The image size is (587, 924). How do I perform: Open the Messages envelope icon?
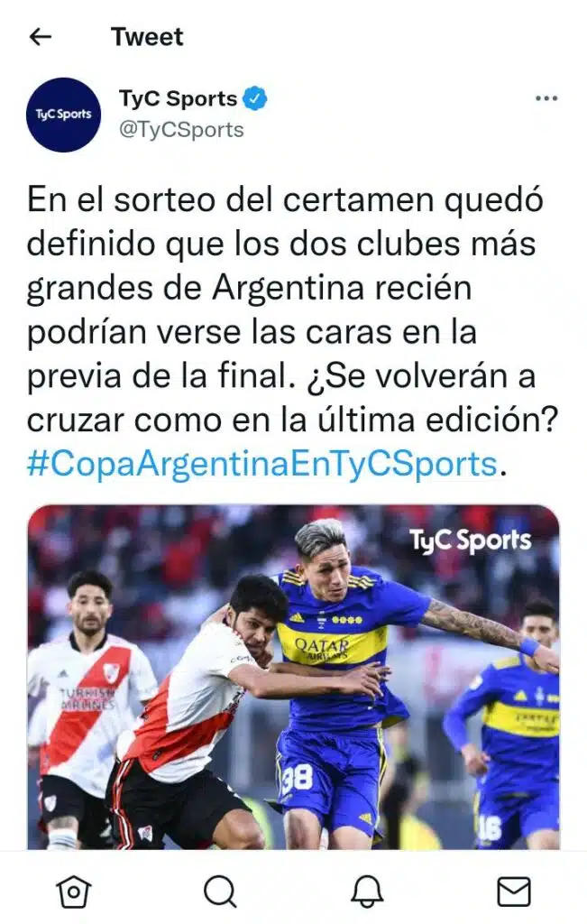pyautogui.click(x=514, y=892)
